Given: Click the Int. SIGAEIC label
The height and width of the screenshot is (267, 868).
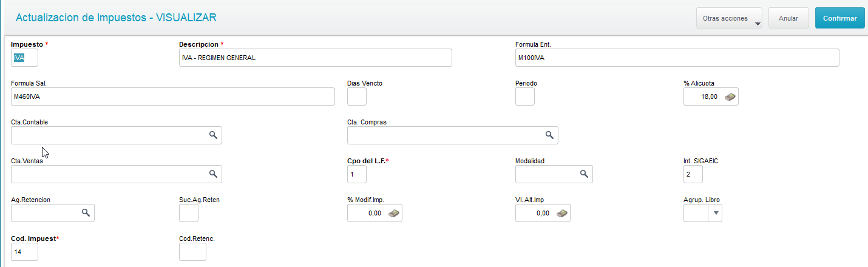Looking at the screenshot, I should 701,161.
